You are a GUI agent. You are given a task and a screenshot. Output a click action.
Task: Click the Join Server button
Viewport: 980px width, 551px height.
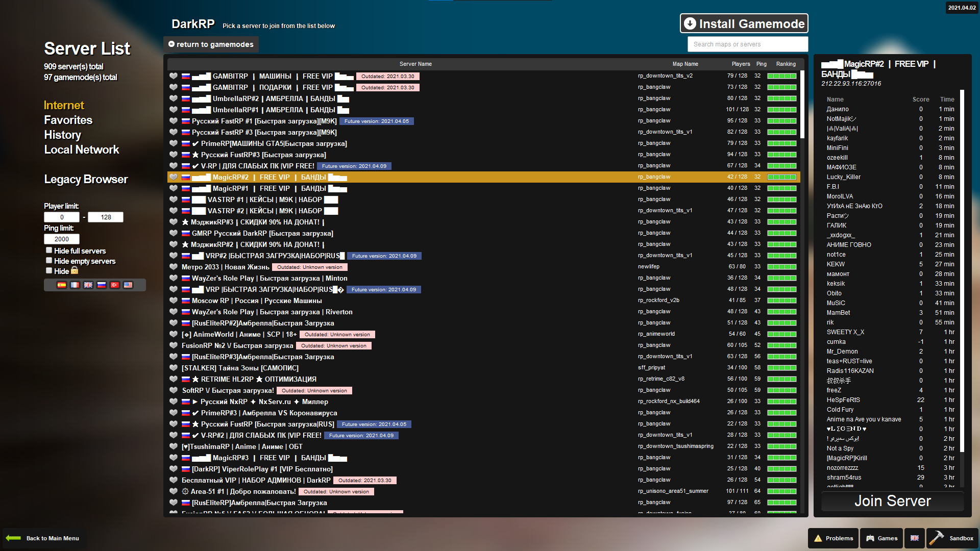(892, 501)
